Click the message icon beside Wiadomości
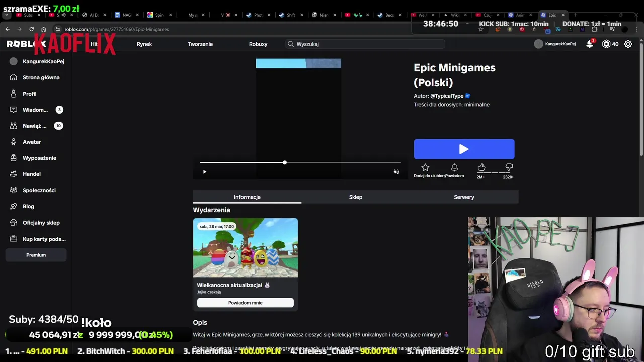Image resolution: width=644 pixels, height=362 pixels. coord(14,110)
